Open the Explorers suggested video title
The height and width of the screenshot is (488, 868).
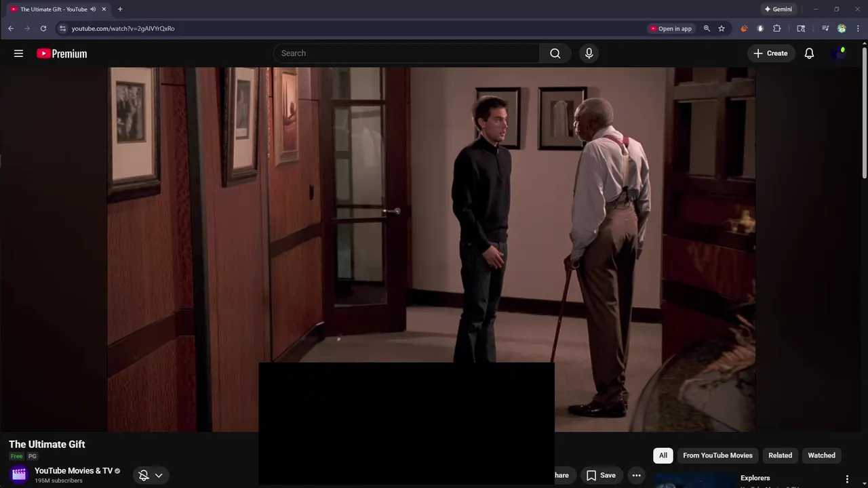tap(755, 478)
